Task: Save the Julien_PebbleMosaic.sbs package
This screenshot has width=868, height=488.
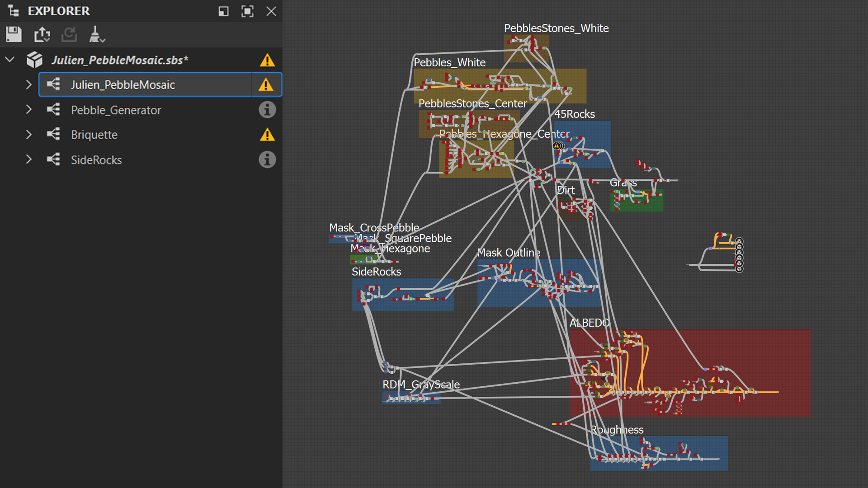Action: pos(14,34)
